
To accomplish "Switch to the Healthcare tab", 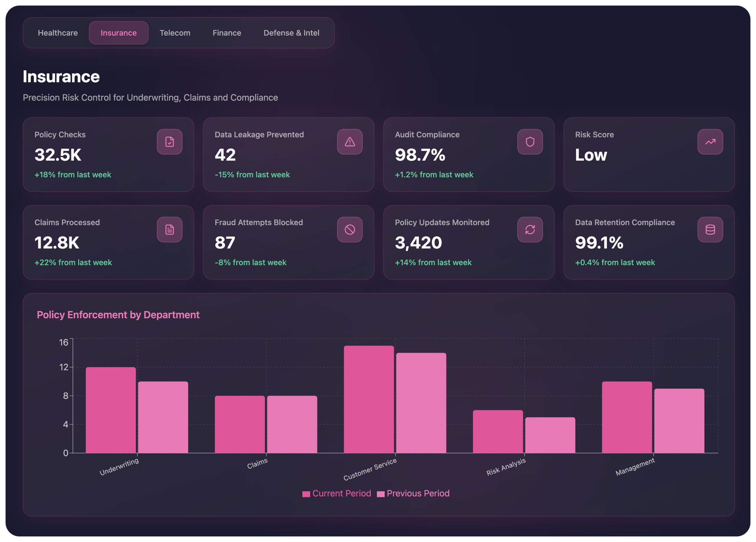I will click(58, 33).
